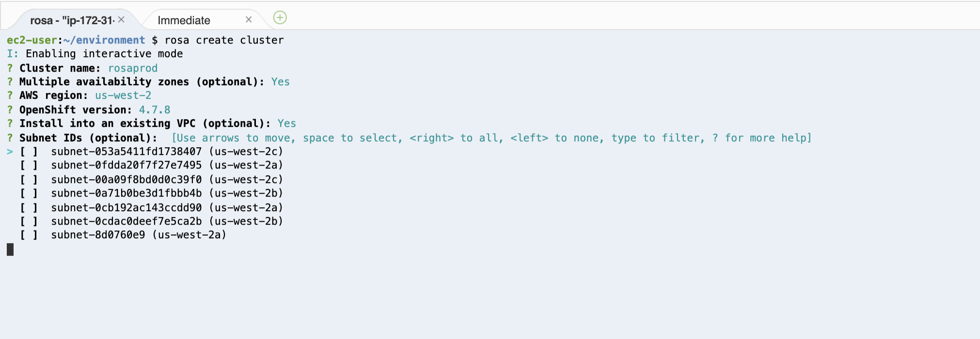Close the rosa terminal tab

click(x=121, y=19)
